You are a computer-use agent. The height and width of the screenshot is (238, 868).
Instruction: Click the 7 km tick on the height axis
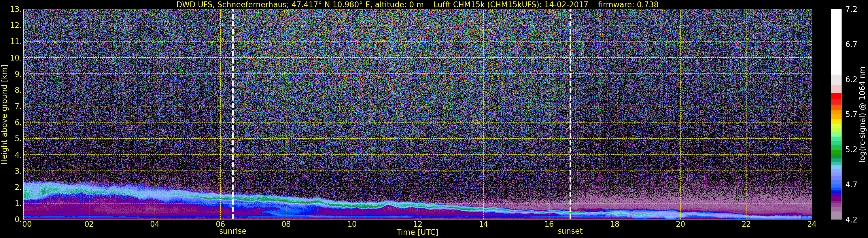(x=18, y=107)
